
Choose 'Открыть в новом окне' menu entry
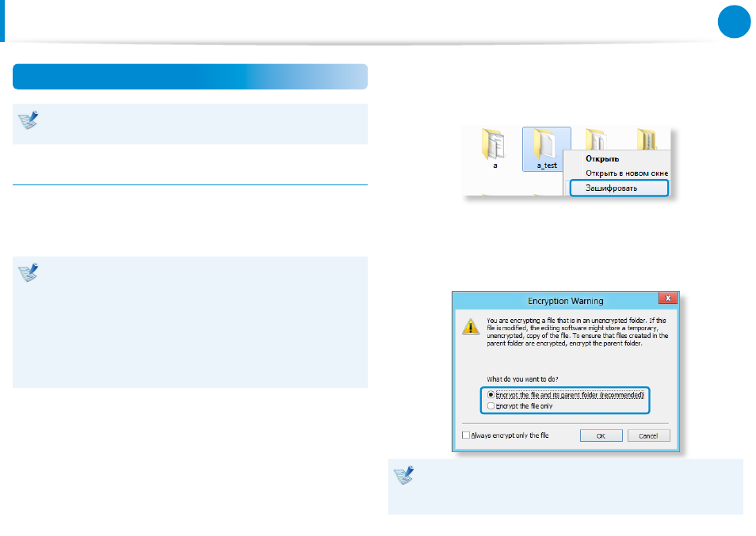point(626,173)
